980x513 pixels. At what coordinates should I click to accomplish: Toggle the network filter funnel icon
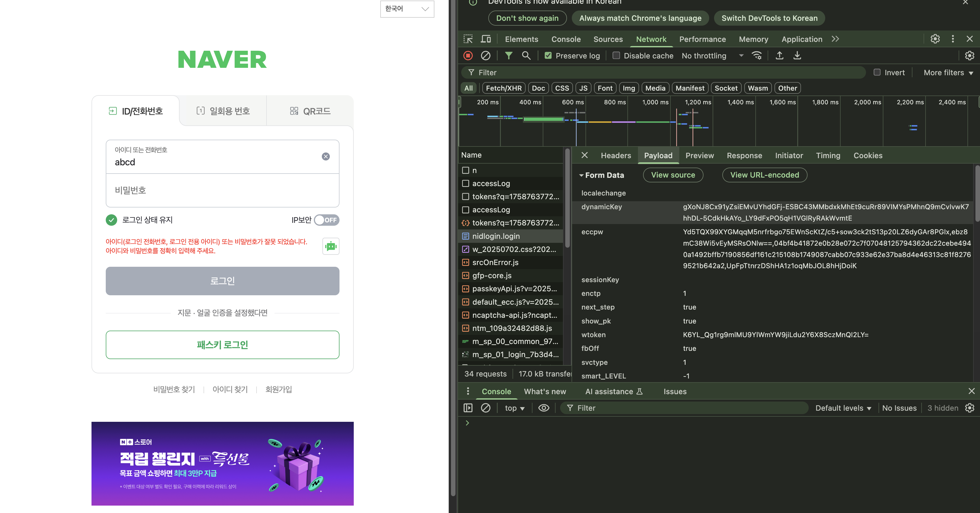click(508, 56)
